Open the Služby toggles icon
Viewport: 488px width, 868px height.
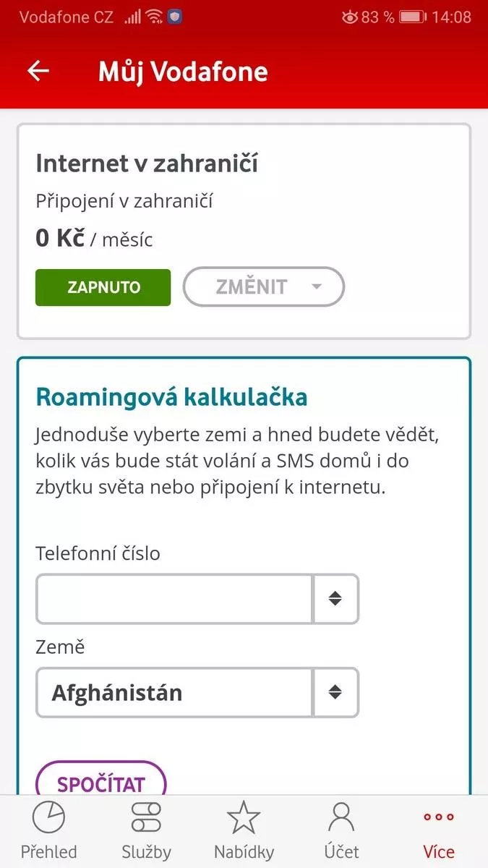[x=146, y=818]
